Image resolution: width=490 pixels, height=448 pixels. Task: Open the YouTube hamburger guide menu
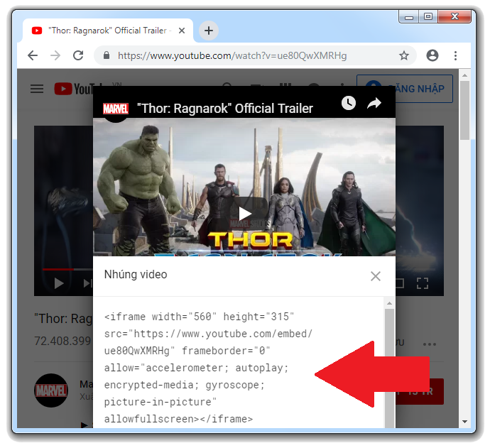[37, 89]
